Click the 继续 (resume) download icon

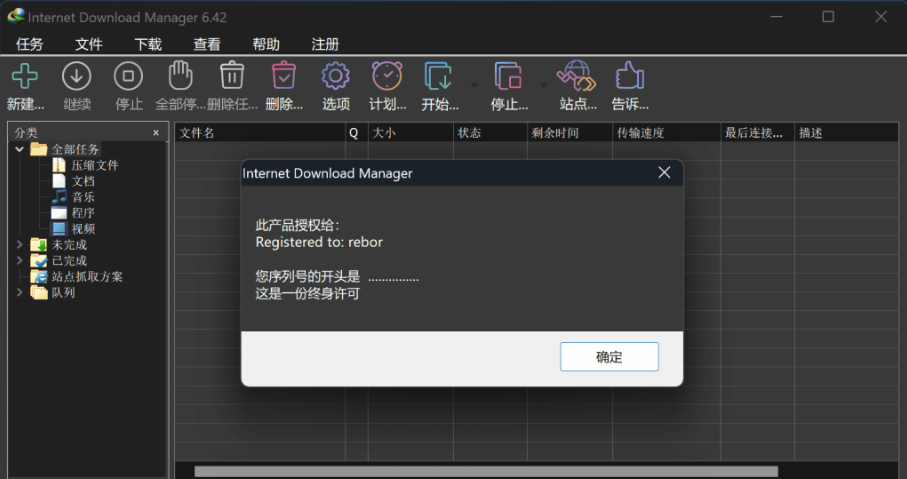point(76,76)
